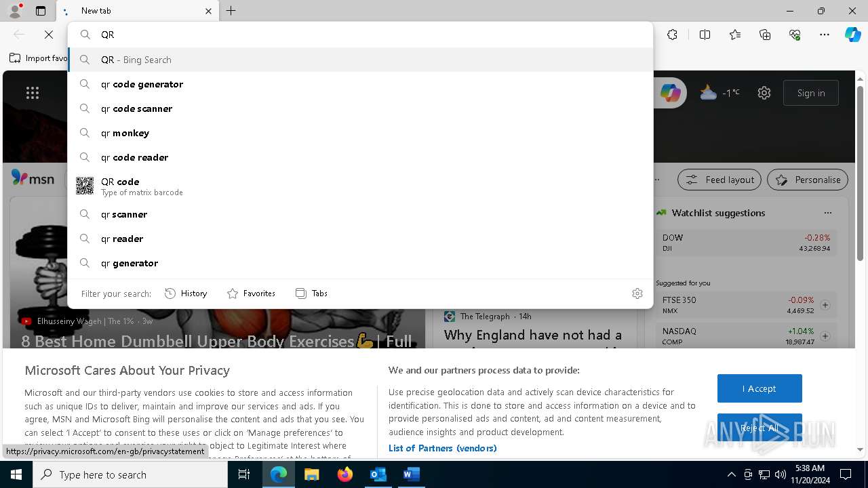868x488 pixels.
Task: Choose the 'qr code reader' suggestion
Action: click(360, 157)
